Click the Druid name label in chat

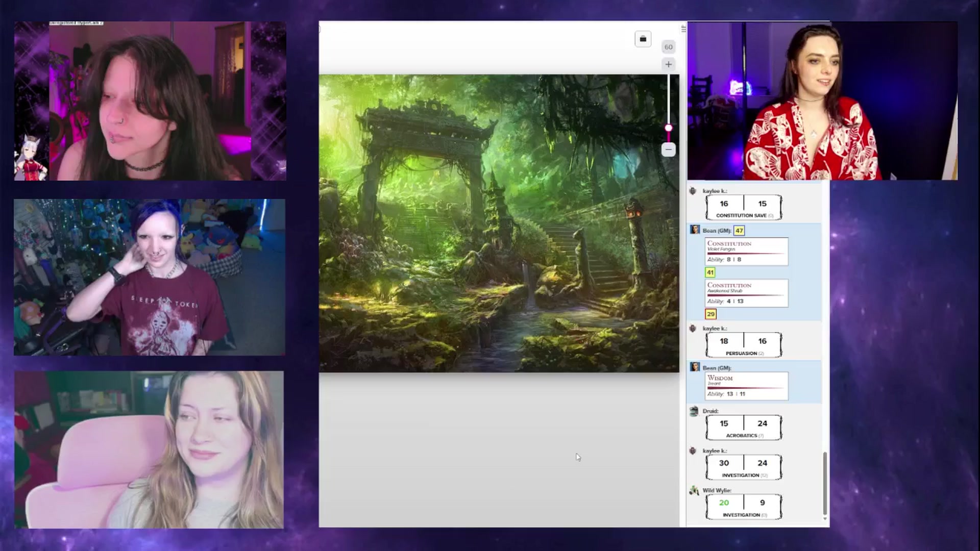coord(710,411)
